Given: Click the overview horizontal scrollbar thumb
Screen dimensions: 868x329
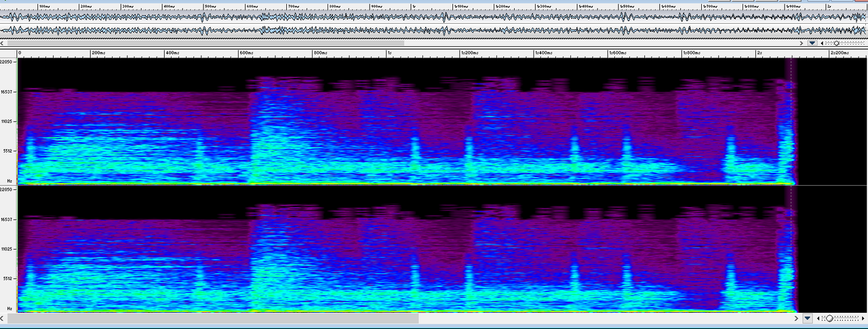Looking at the screenshot, I should tap(205, 43).
